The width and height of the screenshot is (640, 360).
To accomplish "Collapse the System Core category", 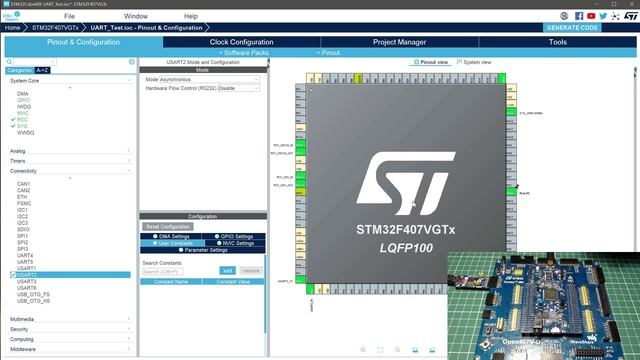I will pyautogui.click(x=69, y=81).
